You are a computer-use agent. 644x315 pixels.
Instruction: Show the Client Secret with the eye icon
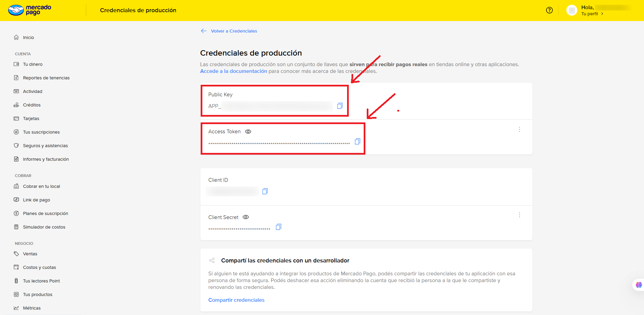246,217
